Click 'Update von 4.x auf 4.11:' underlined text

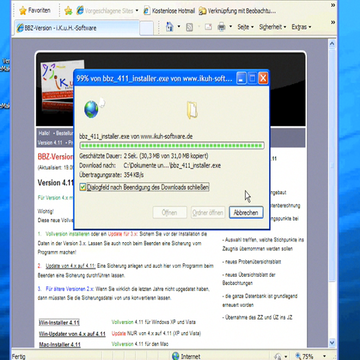click(71, 266)
